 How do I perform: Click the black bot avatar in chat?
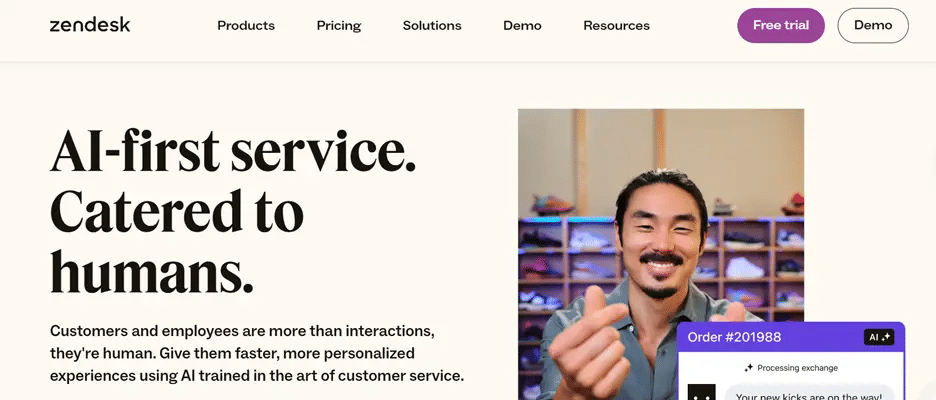pyautogui.click(x=701, y=392)
